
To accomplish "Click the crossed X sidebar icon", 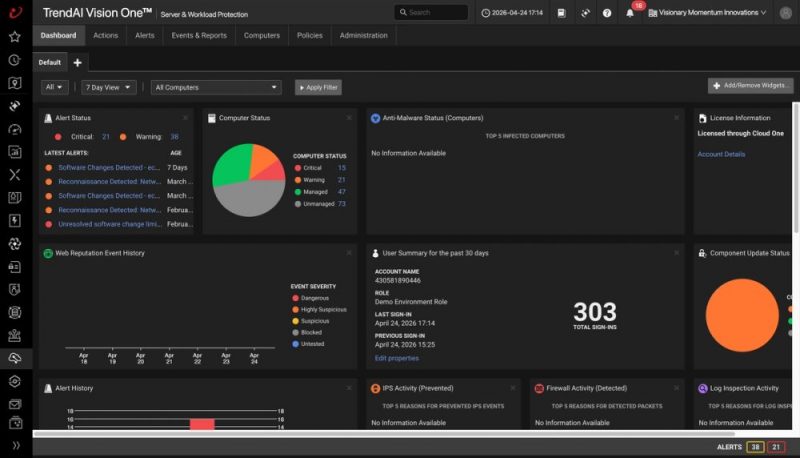I will (15, 174).
